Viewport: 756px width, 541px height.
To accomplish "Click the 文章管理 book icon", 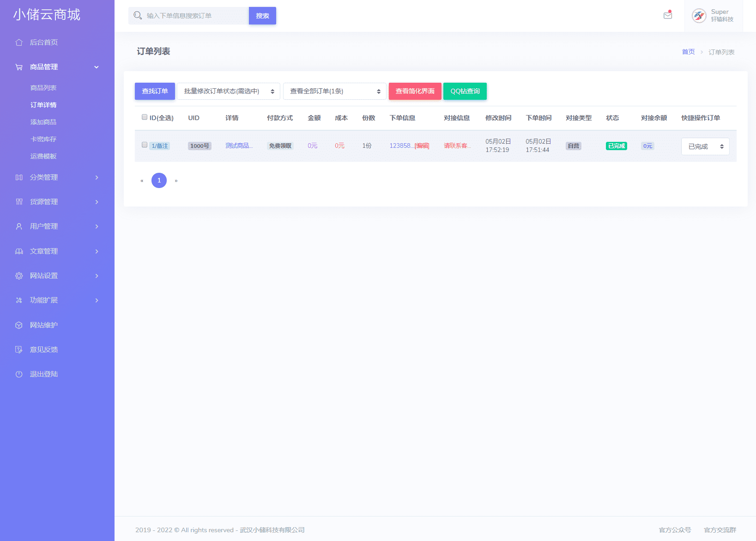I will 19,251.
